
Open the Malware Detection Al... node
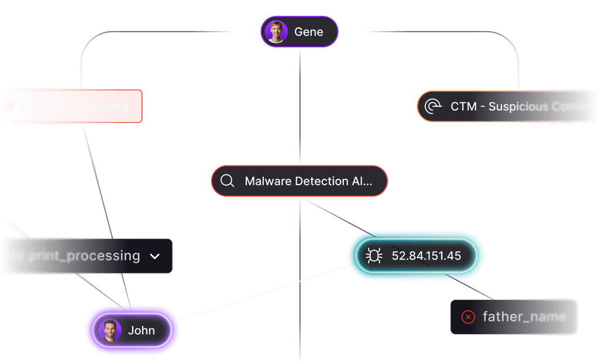point(299,181)
